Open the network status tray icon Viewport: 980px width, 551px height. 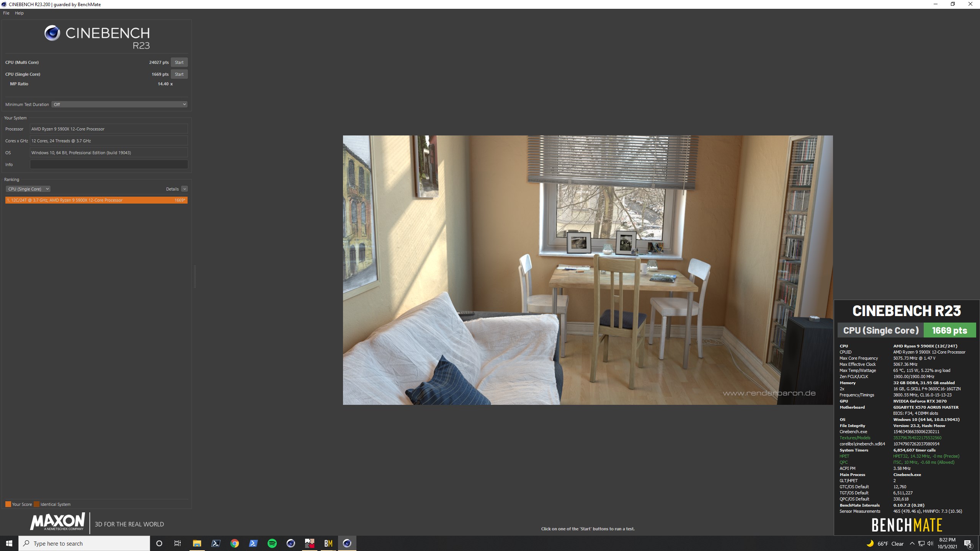click(x=921, y=543)
